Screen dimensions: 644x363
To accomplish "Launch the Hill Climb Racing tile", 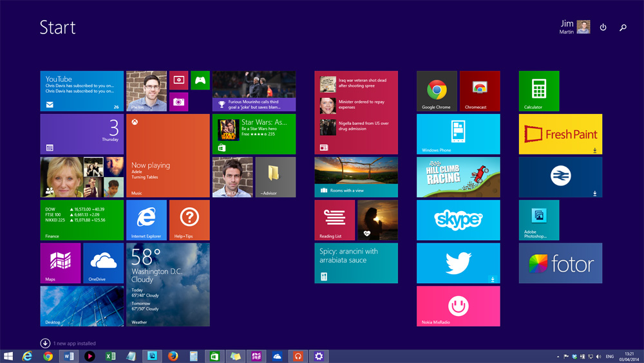I will click(x=459, y=177).
